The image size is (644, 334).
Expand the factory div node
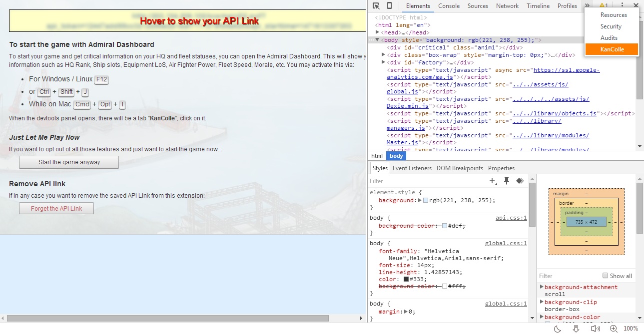click(x=383, y=62)
